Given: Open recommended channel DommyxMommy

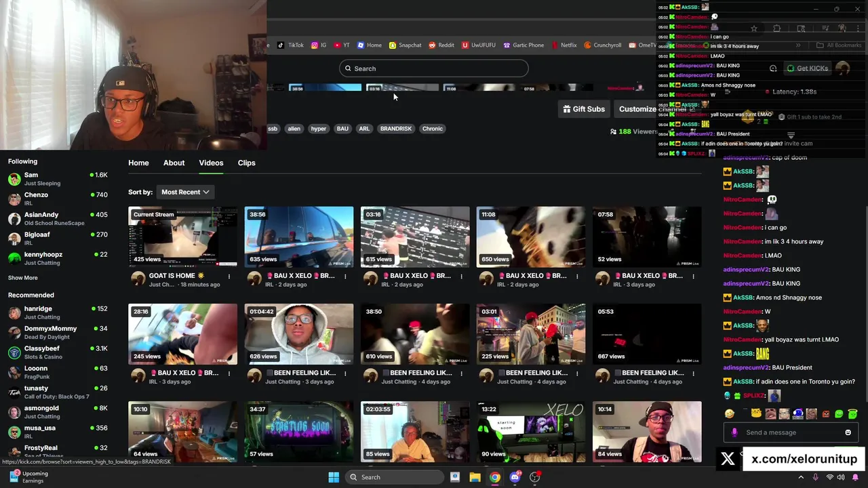Looking at the screenshot, I should [x=58, y=332].
